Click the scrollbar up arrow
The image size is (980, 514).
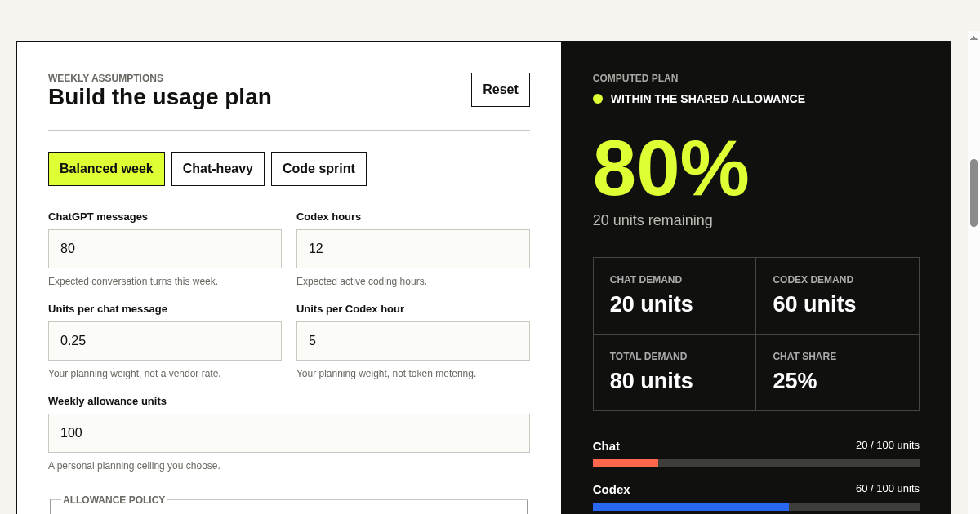coord(973,38)
